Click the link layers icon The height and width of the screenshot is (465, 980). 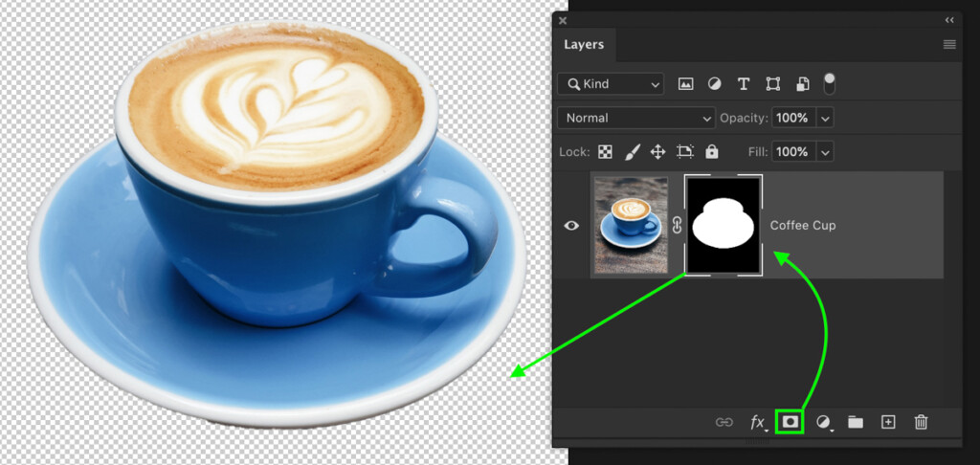724,423
